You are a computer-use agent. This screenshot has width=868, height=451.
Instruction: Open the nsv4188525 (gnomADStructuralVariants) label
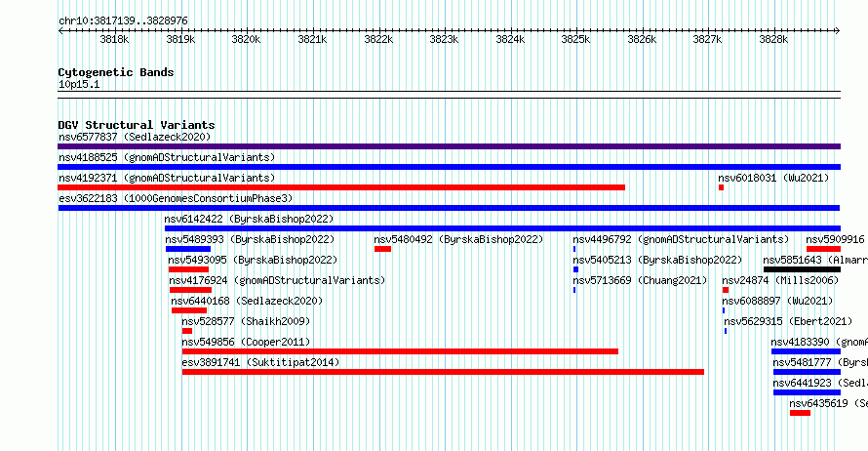tap(167, 157)
